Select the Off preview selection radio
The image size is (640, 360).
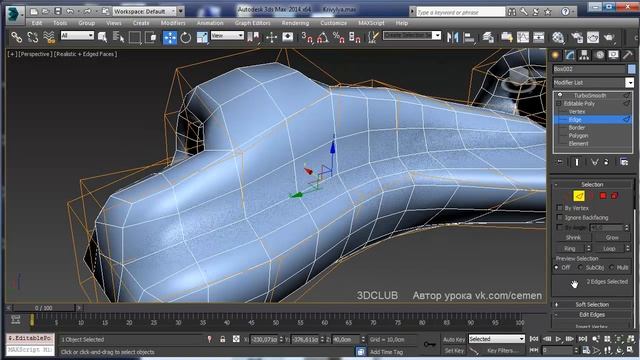click(x=556, y=267)
